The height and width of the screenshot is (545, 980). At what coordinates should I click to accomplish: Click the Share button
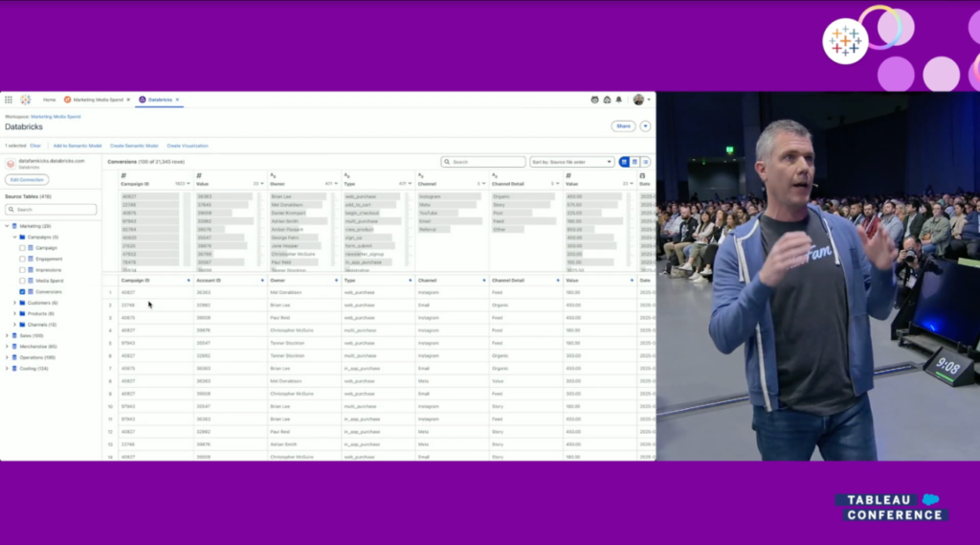click(623, 126)
